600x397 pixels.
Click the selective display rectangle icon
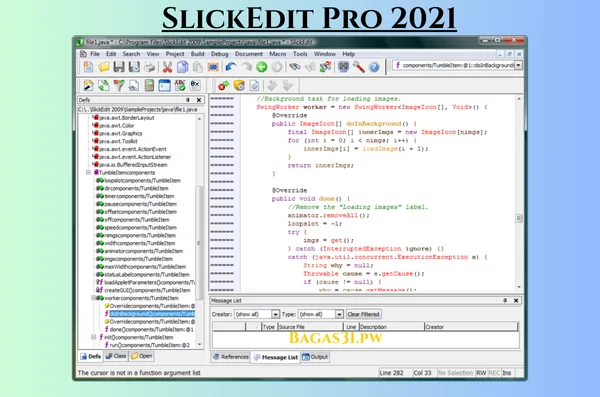[213, 67]
